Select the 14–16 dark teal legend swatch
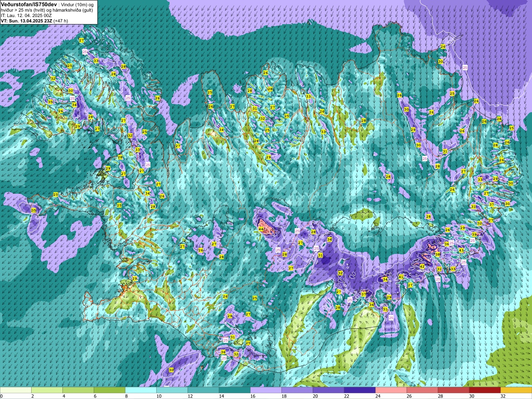The image size is (532, 399). 235,390
